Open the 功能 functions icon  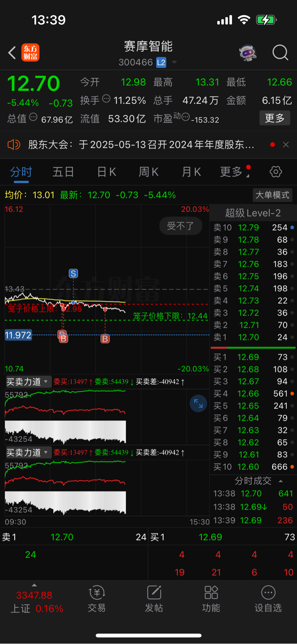coord(211,599)
